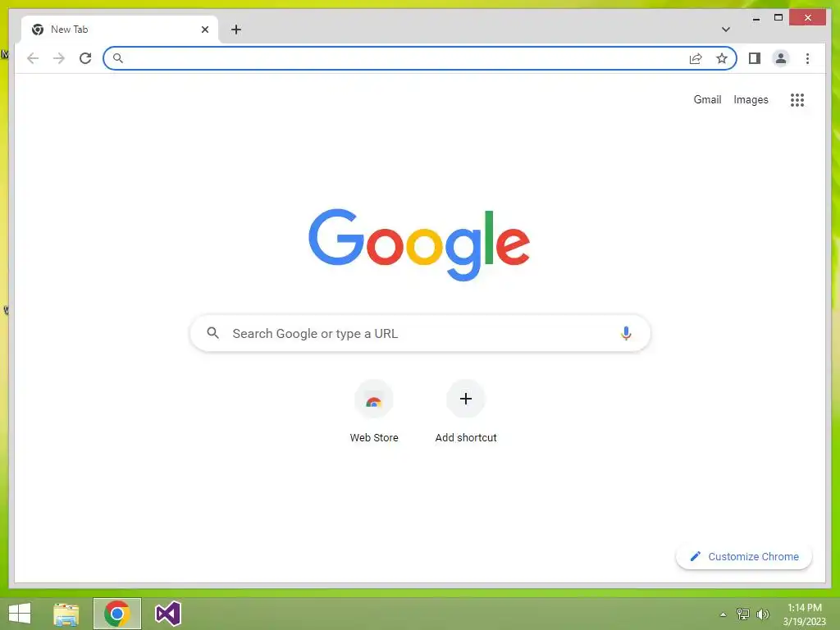Click the Chrome taskbar icon
Image resolution: width=840 pixels, height=630 pixels.
tap(117, 614)
